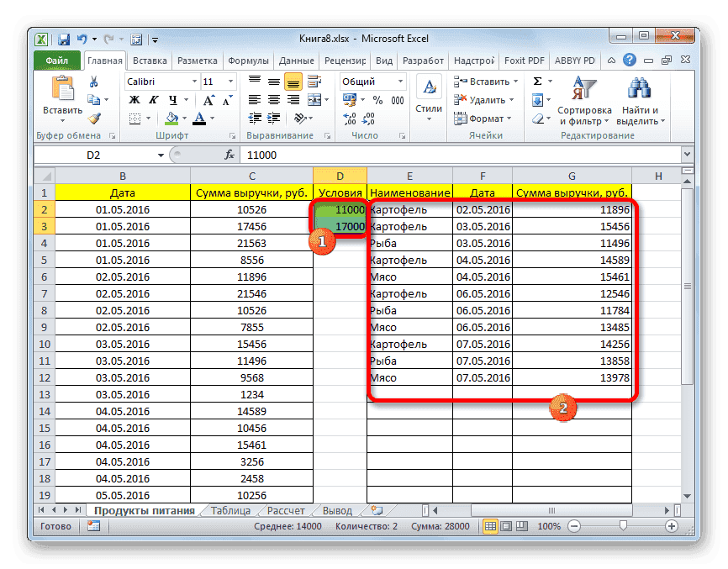The width and height of the screenshot is (728, 569).
Task: Toggle italic formatting (К)
Action: tap(154, 98)
